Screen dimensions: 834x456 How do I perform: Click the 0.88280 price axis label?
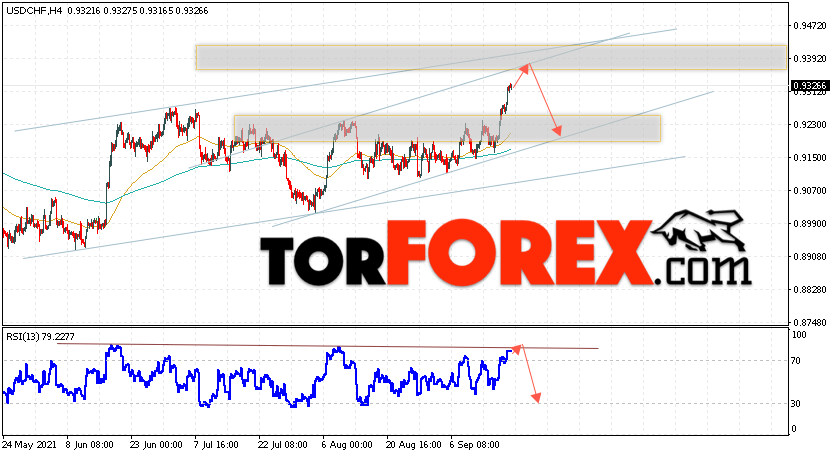[810, 289]
